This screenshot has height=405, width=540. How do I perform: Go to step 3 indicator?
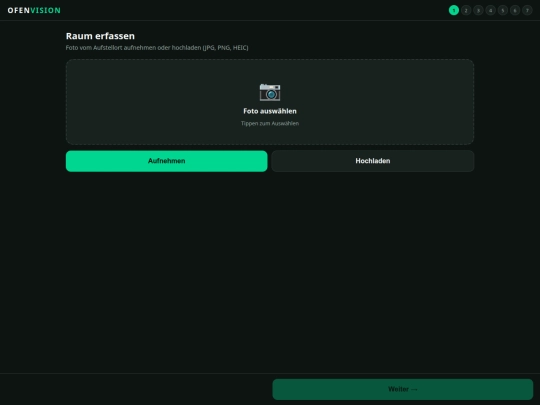(x=478, y=10)
